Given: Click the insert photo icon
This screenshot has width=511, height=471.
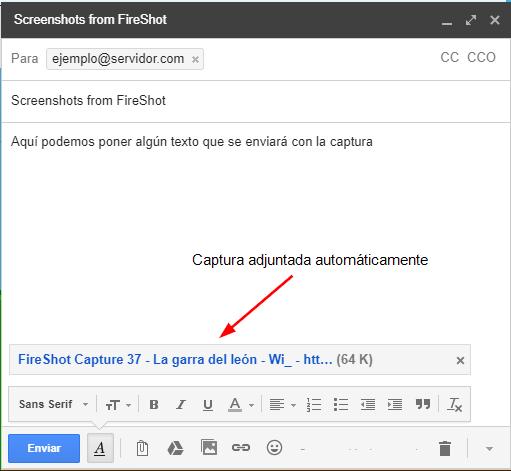Looking at the screenshot, I should [x=209, y=447].
